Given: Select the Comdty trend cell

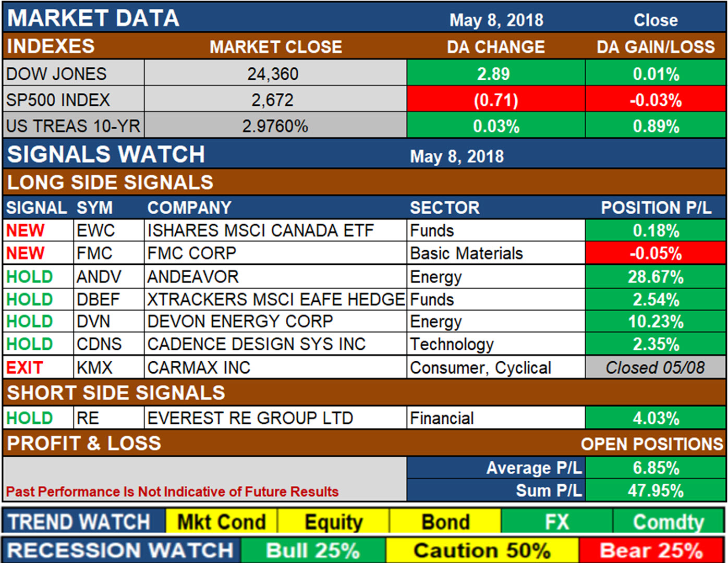Looking at the screenshot, I should coord(669,522).
